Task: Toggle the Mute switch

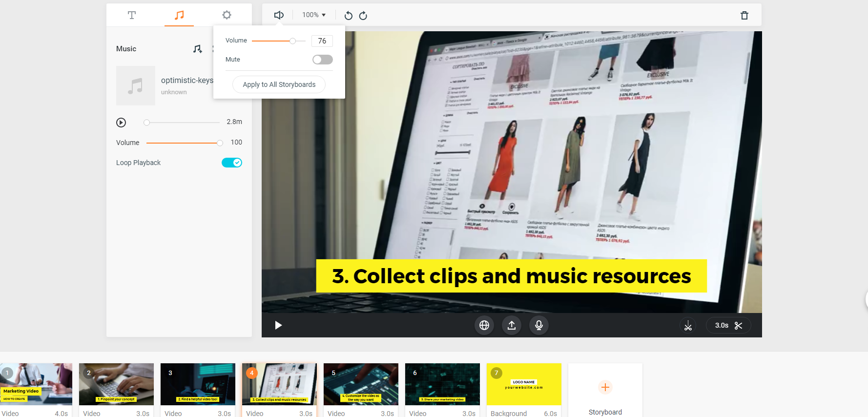Action: click(322, 60)
